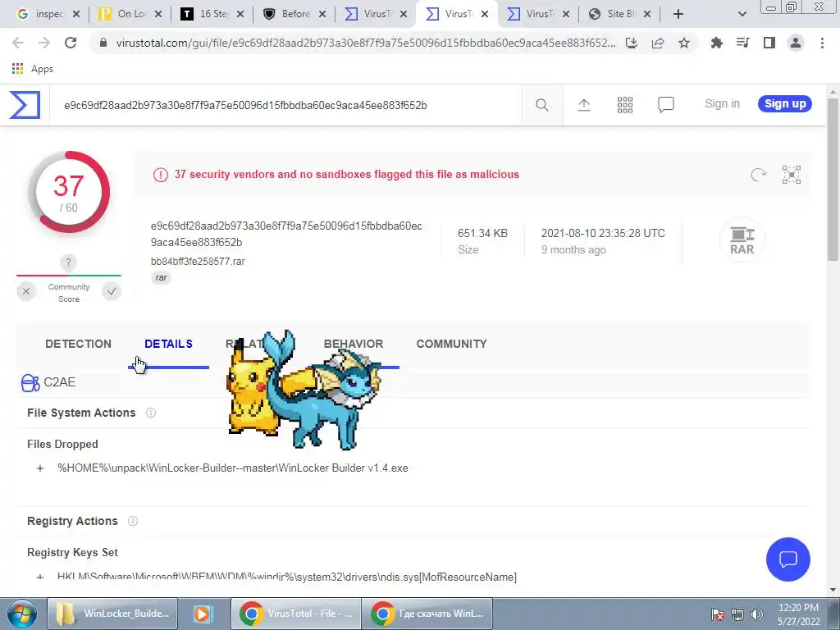The width and height of the screenshot is (840, 630).
Task: Click the File System Actions info icon
Action: click(151, 413)
